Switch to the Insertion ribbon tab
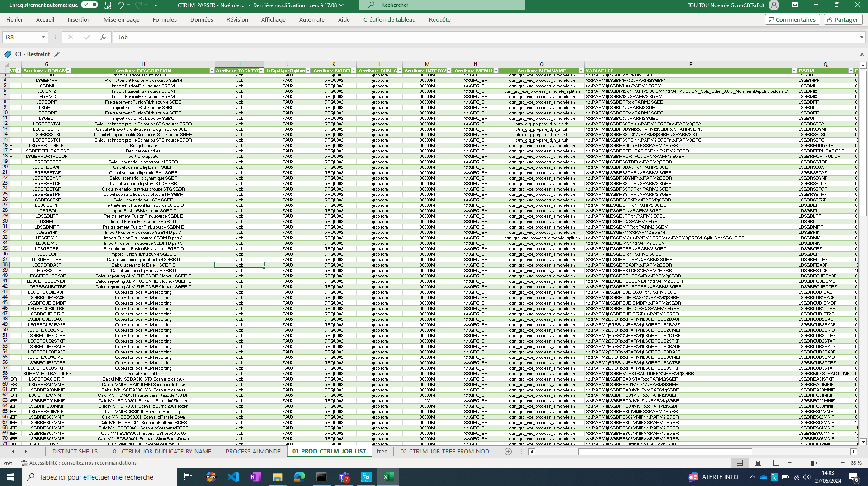Image resolution: width=868 pixels, height=486 pixels. coord(79,19)
